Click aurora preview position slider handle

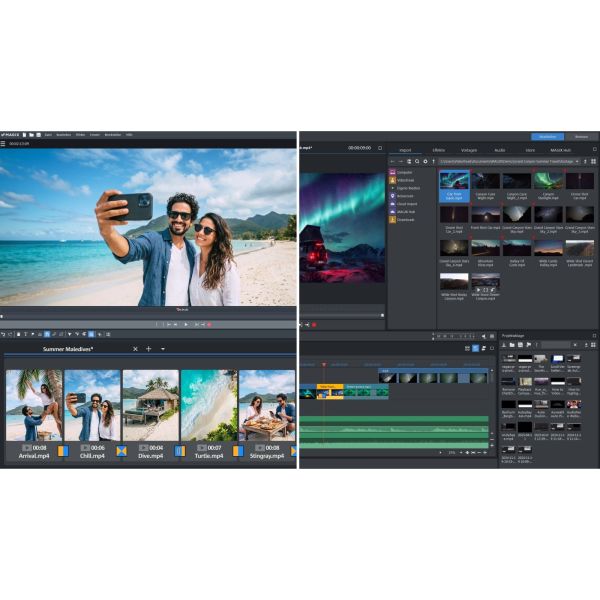382,315
